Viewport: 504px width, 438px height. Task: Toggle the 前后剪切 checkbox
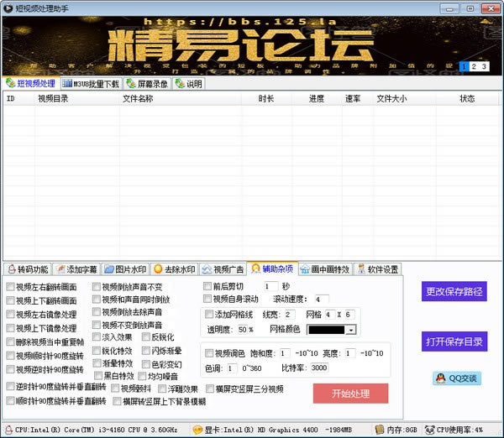[x=208, y=286]
